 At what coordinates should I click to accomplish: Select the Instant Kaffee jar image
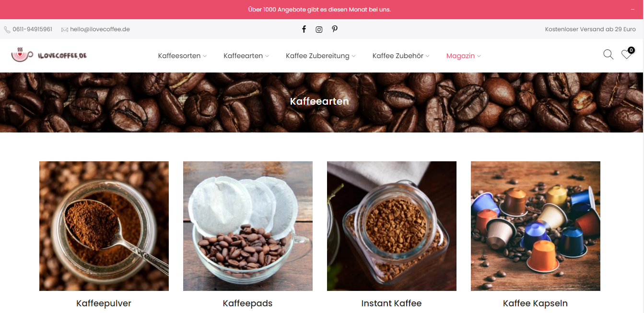392,226
